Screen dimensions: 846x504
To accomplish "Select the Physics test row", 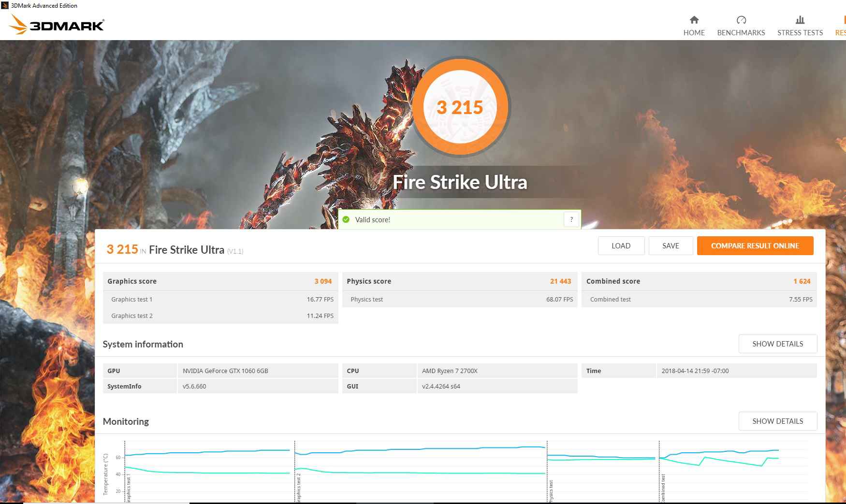I will [460, 299].
